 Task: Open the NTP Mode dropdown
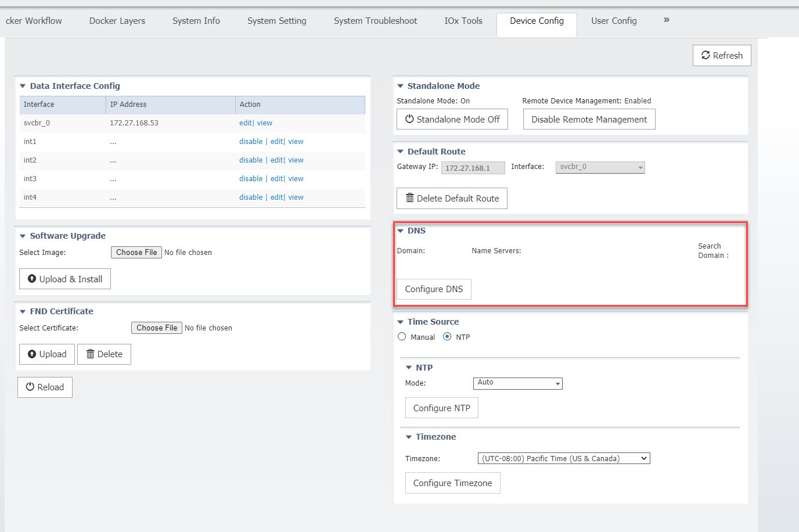(x=518, y=383)
